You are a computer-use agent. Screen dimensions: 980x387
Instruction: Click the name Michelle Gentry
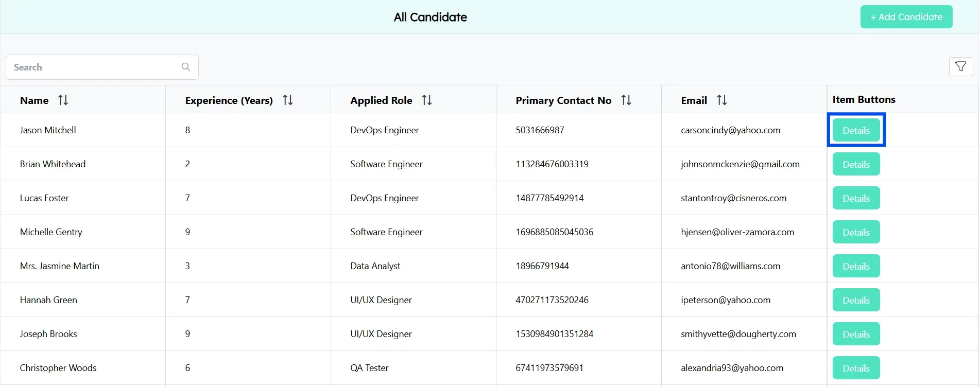(x=51, y=232)
